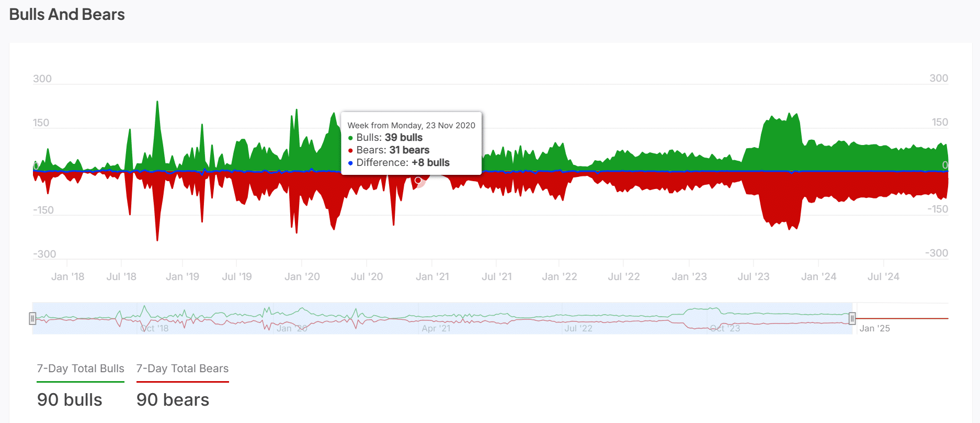Click the left range navigator handle

click(32, 318)
